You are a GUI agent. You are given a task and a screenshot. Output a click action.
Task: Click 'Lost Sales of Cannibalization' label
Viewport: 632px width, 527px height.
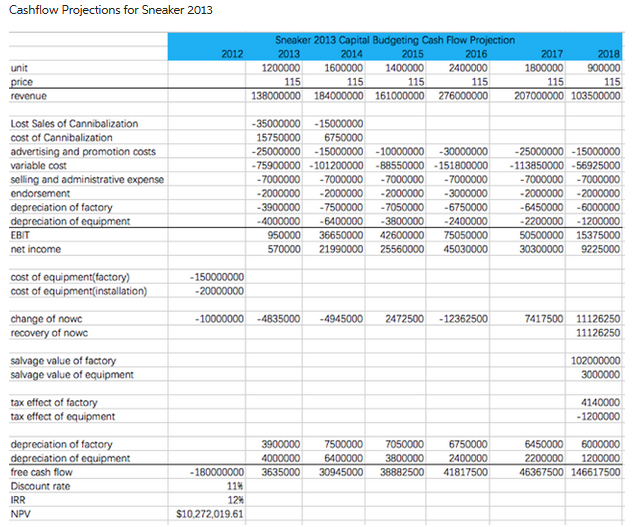(x=74, y=124)
